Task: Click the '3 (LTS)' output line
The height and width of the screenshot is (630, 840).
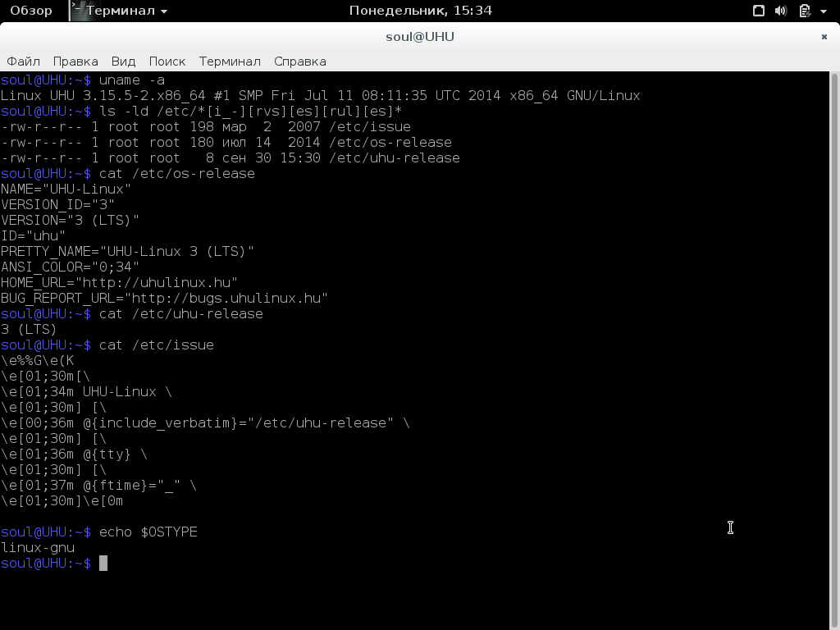Action: tap(29, 330)
